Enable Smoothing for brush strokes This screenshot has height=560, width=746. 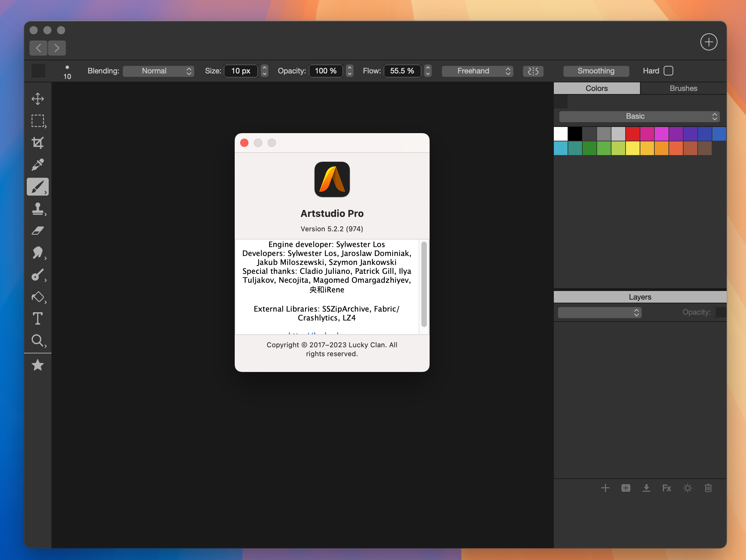click(595, 71)
